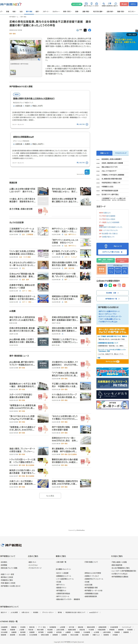Click the もっと見る button
This screenshot has width=138, height=644.
click(50, 496)
